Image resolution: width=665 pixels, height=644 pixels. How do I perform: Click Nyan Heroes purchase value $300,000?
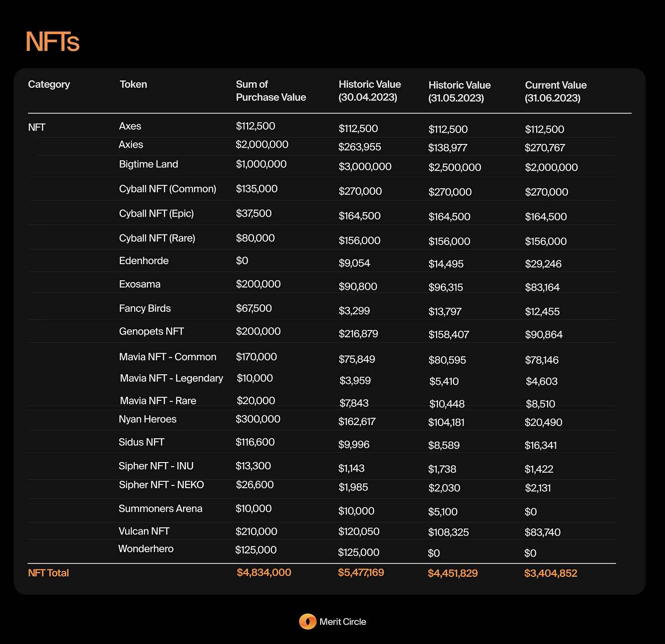pyautogui.click(x=258, y=419)
